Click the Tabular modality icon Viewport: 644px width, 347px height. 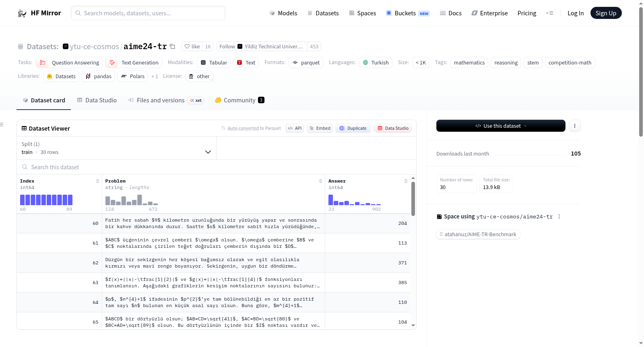click(x=203, y=62)
